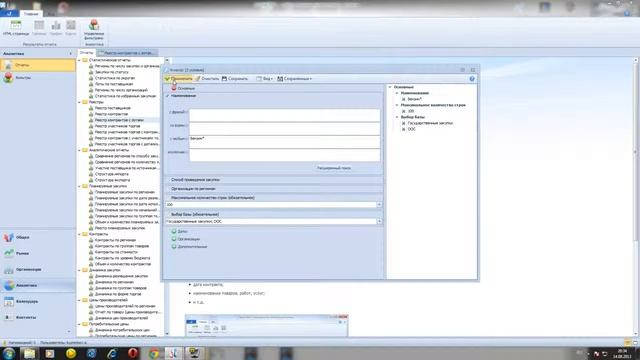Remove Государственные закупки from the summary tree
The height and width of the screenshot is (360, 640).
403,123
